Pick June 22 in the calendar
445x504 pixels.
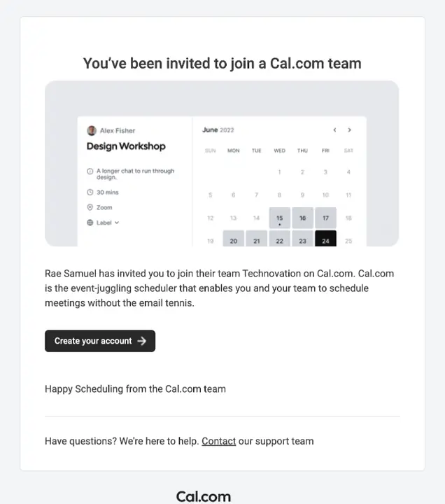click(279, 240)
